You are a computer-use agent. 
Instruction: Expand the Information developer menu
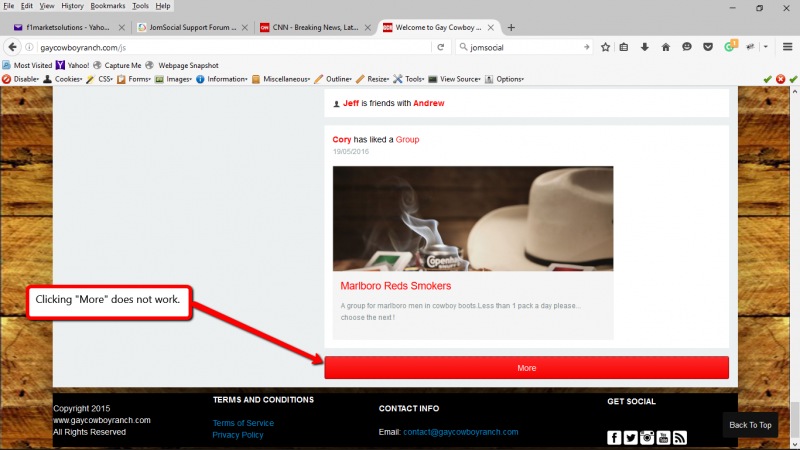(x=221, y=79)
